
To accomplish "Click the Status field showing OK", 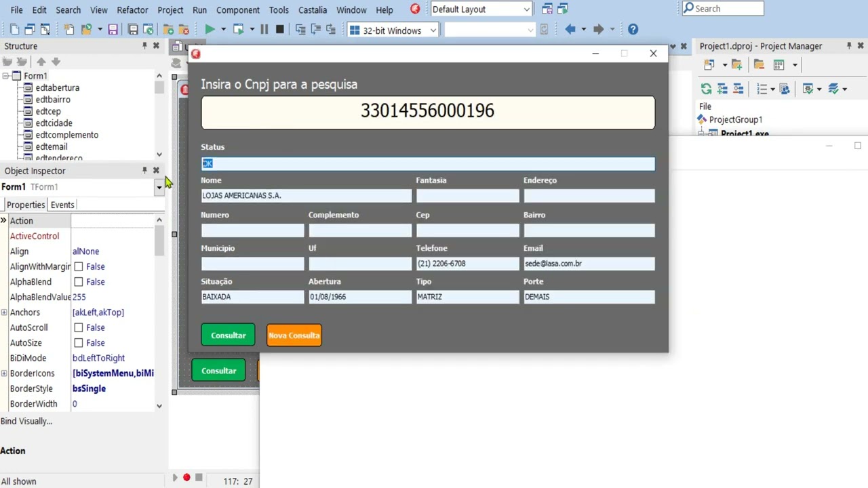I will coord(428,163).
